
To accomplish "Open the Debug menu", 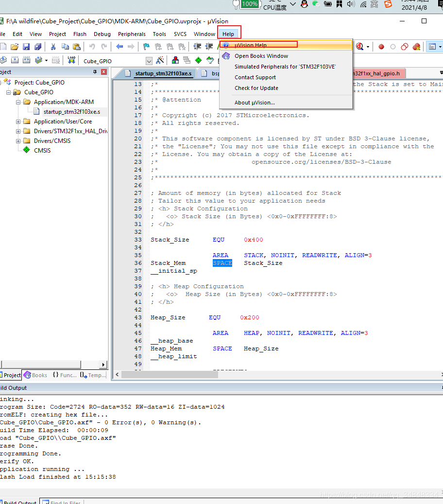I will [x=102, y=34].
